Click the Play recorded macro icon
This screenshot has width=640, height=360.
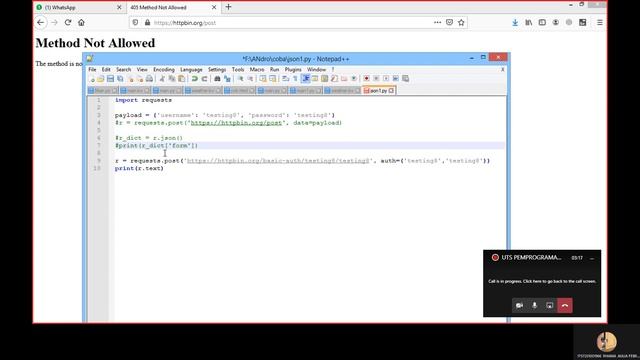click(386, 78)
